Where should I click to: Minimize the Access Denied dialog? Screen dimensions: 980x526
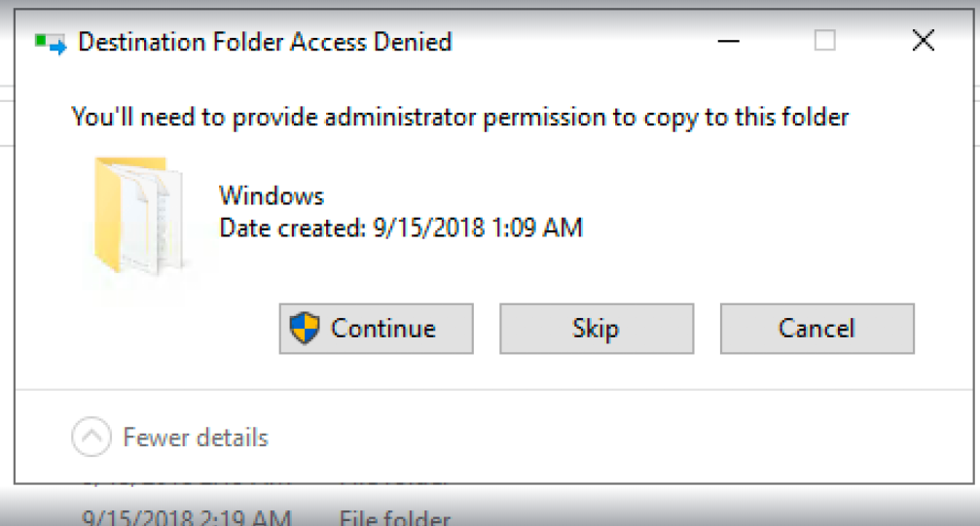coord(728,41)
